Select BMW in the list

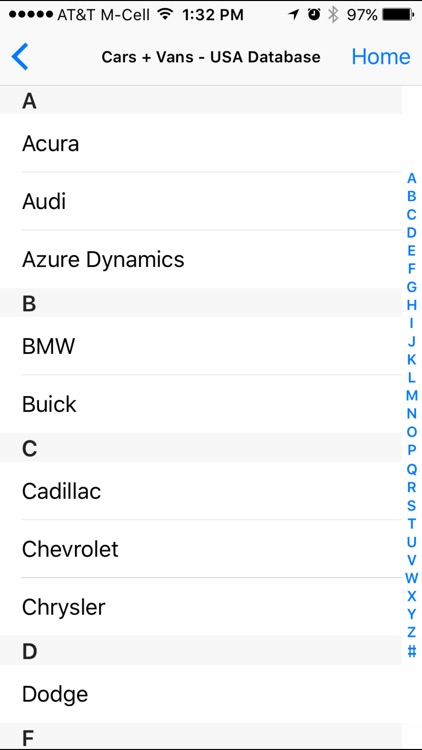coord(201,346)
